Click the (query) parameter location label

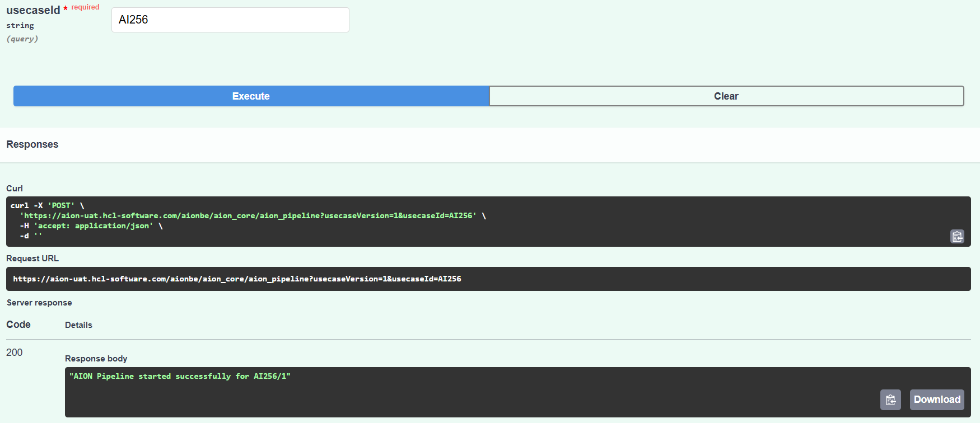[22, 39]
